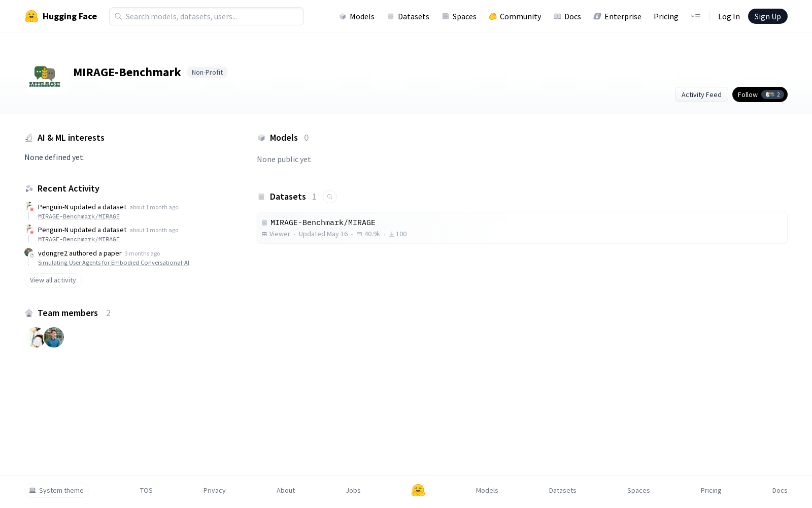Viewport: 812px width, 508px height.
Task: Open Community in top navigation
Action: click(515, 16)
